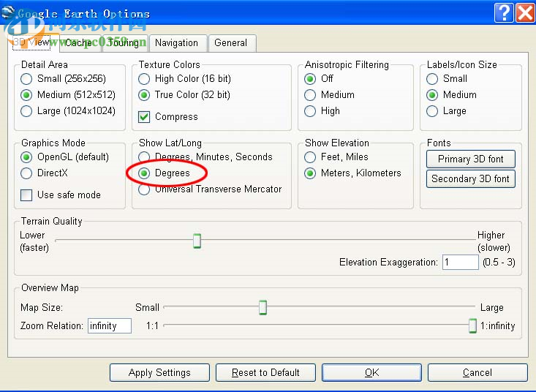Screen dimensions: 536x392
Task: Click the Zoom Relation infinity field
Action: pos(110,326)
